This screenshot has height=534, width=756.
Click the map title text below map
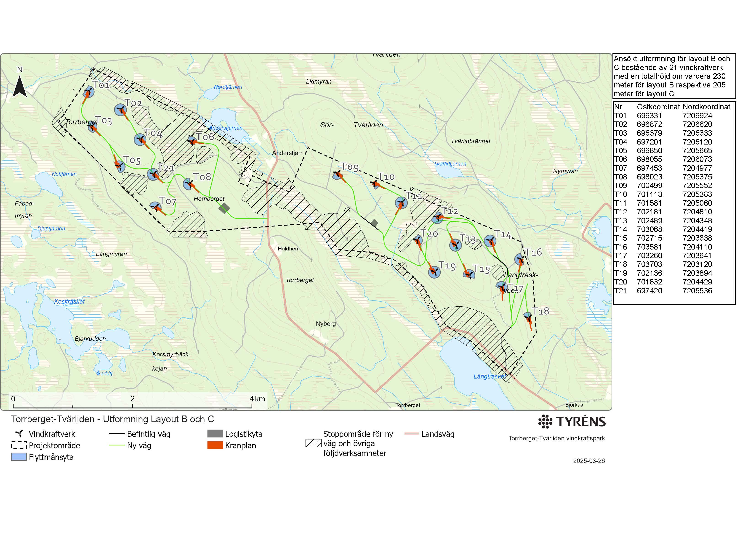tap(113, 419)
